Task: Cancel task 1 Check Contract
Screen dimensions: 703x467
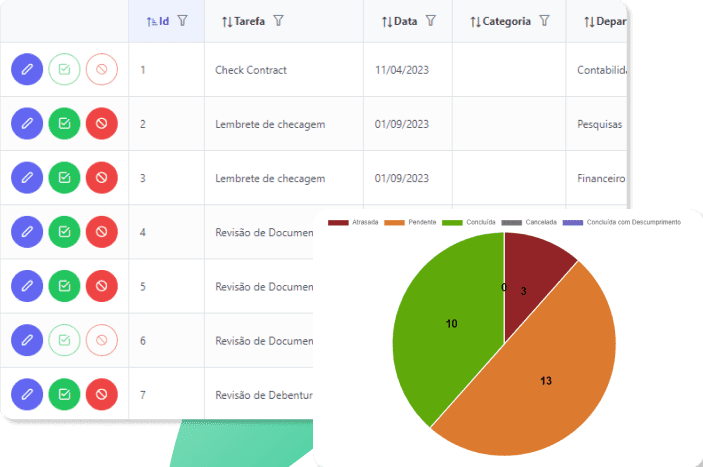Action: pos(102,69)
